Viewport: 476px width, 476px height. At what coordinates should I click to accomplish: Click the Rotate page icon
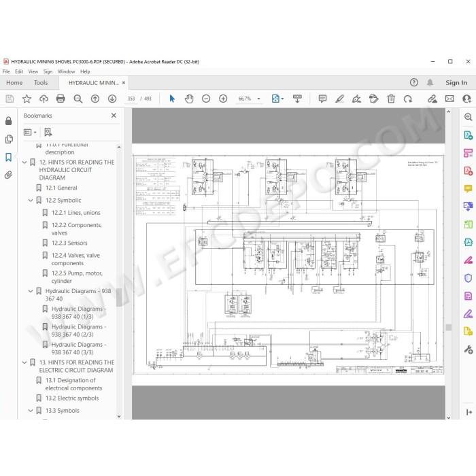click(408, 99)
